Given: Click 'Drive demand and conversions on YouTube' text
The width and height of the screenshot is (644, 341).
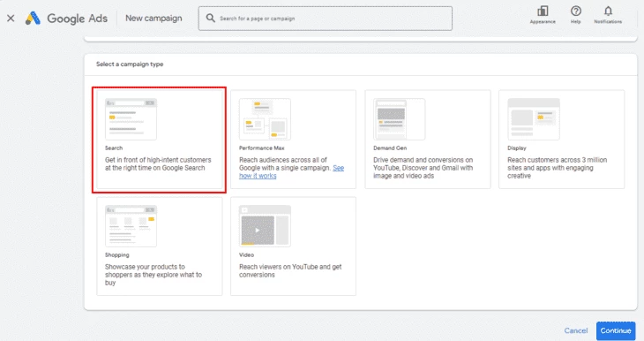Looking at the screenshot, I should [423, 168].
